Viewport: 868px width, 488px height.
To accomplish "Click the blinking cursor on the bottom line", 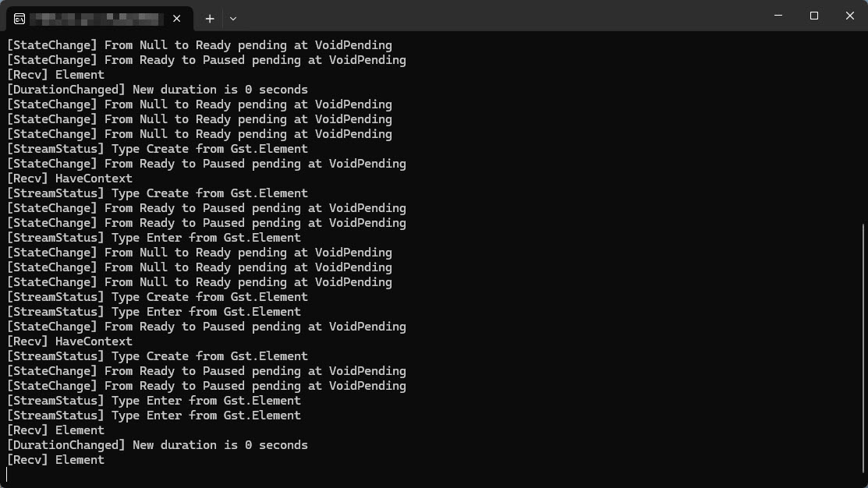I will pos(7,474).
